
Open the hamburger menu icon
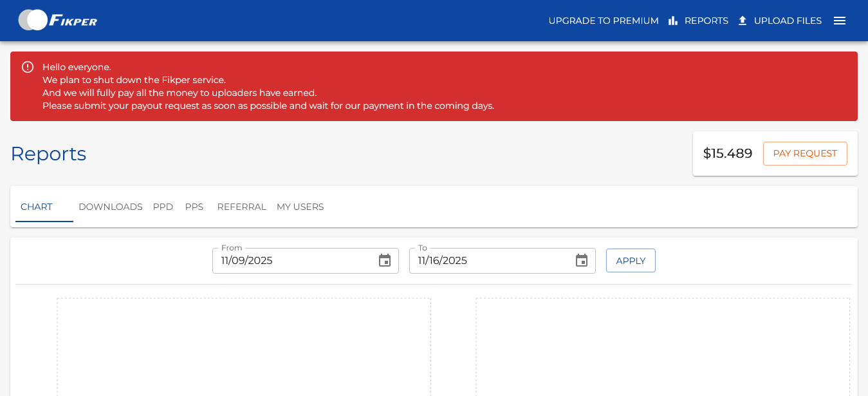839,21
